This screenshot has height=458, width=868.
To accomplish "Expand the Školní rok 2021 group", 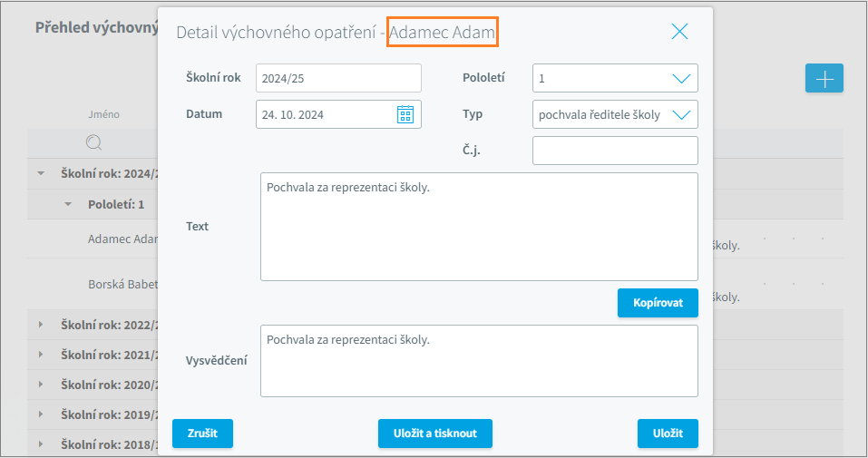I will click(x=40, y=355).
